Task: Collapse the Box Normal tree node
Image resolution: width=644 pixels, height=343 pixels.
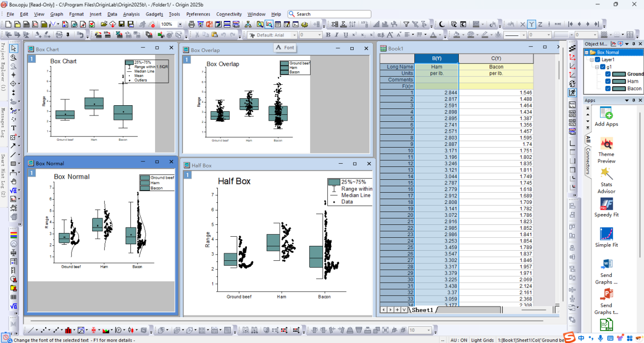Action: tap(587, 53)
